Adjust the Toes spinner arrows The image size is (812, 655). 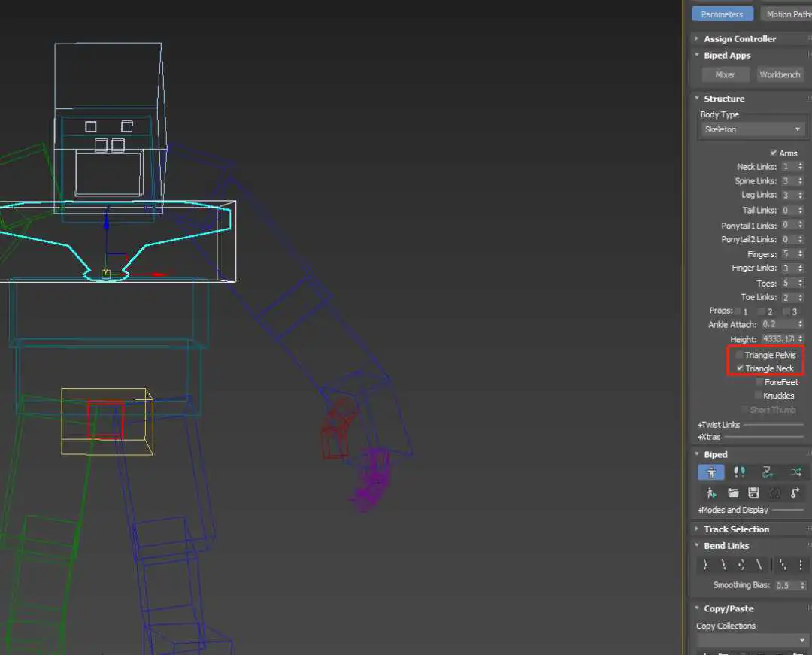click(800, 283)
